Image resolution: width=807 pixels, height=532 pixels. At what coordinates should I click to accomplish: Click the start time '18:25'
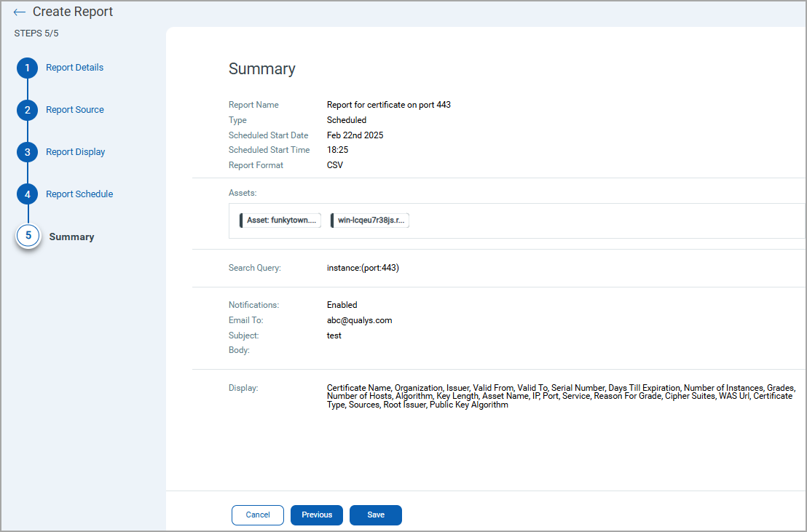[338, 150]
